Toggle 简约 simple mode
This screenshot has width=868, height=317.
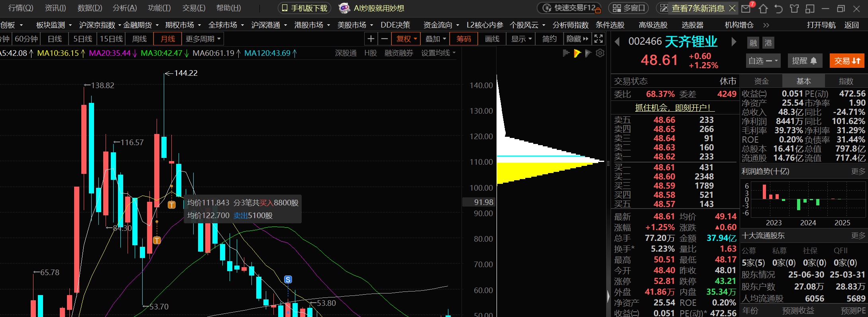549,39
